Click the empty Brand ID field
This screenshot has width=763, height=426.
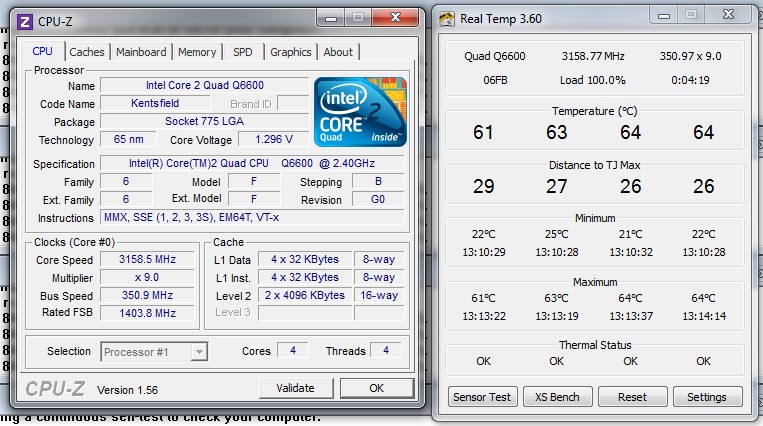[x=292, y=103]
